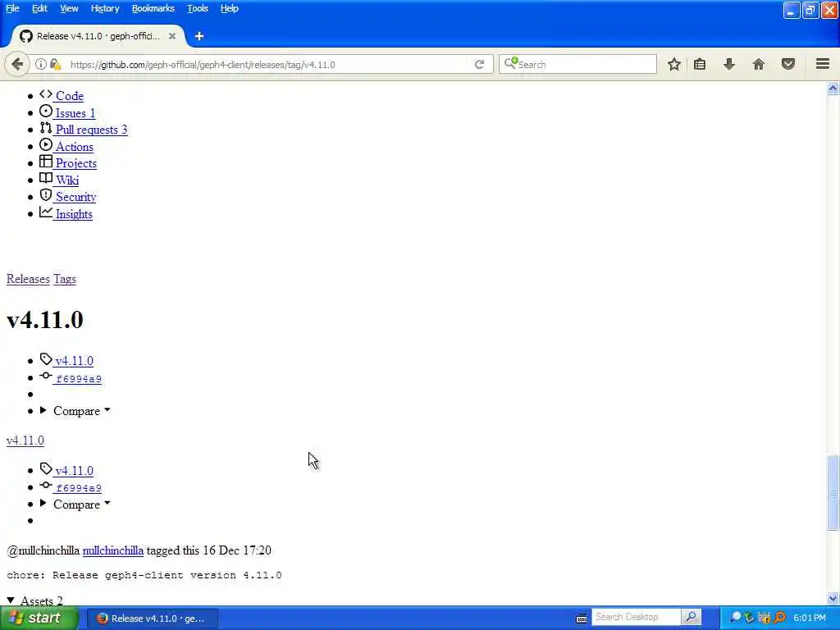Image resolution: width=840 pixels, height=630 pixels.
Task: Click the Issues circle icon
Action: tap(46, 112)
